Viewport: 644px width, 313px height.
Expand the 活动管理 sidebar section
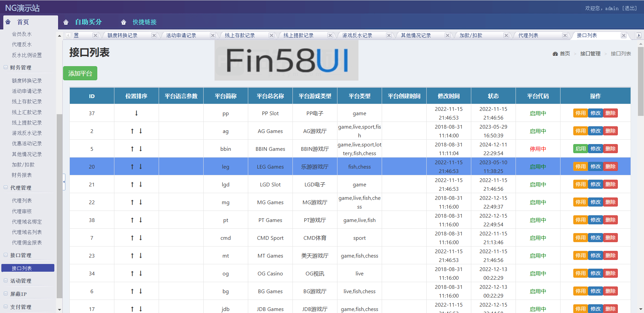point(6,281)
